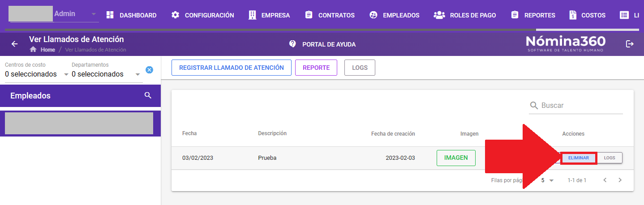Open the Configuración menu

pos(202,15)
